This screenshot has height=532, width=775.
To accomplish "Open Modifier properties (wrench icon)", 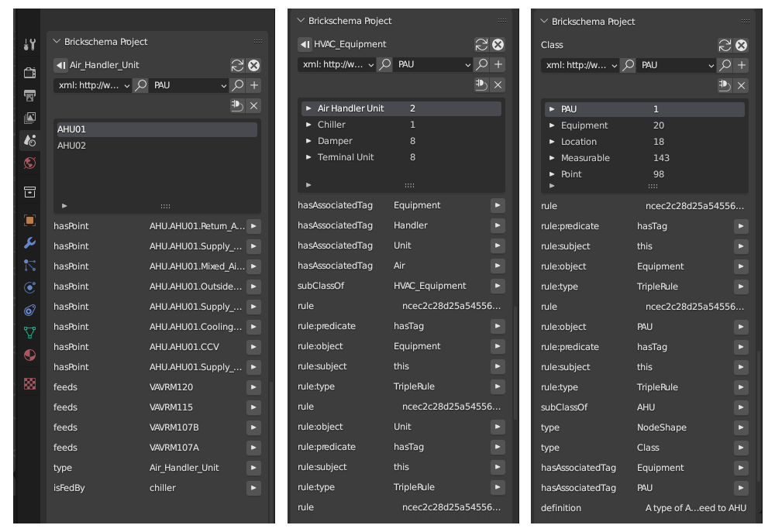I will pos(29,243).
